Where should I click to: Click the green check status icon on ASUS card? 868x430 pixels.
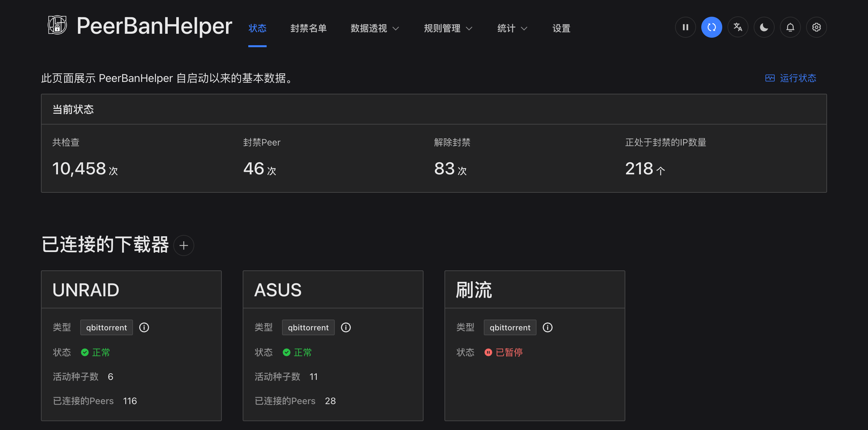[287, 352]
